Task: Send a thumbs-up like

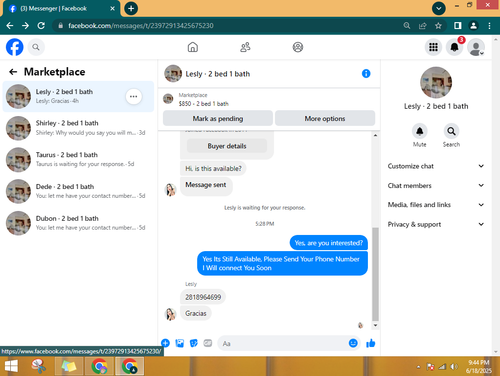Action: [370, 343]
